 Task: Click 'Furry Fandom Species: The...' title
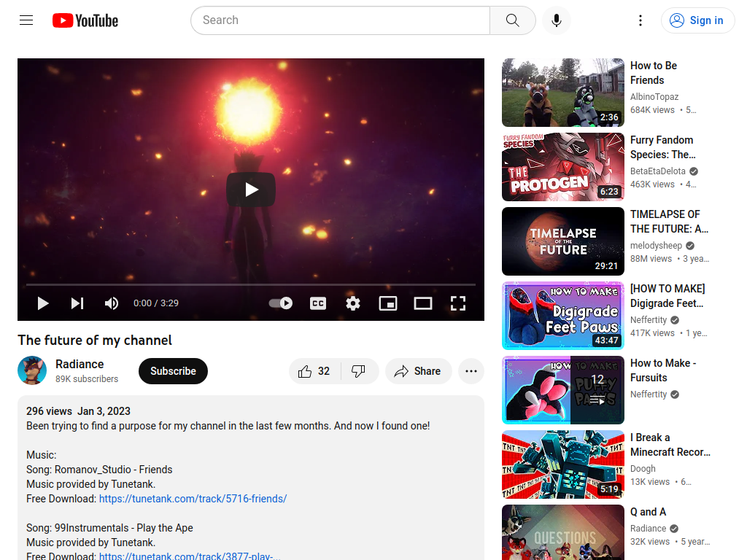[662, 147]
